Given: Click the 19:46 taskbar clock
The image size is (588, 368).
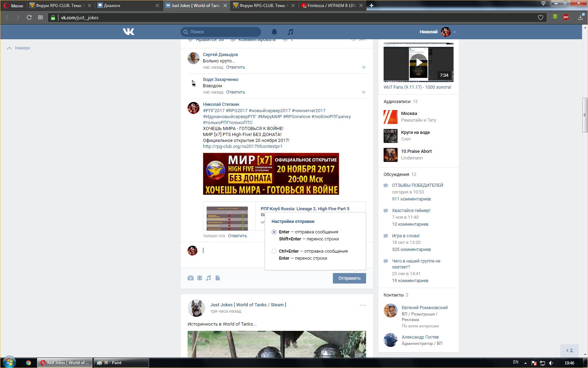Looking at the screenshot, I should tap(569, 363).
